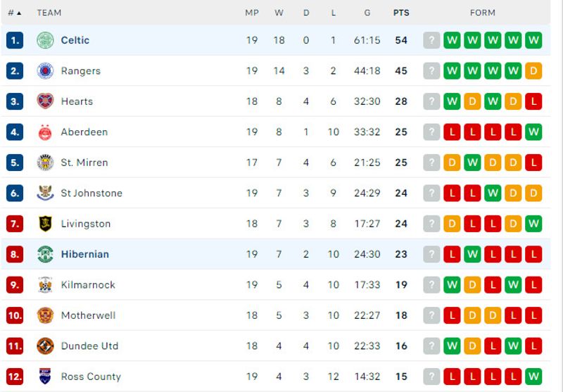Open the Motherwell club crest icon
This screenshot has height=392, width=563.
pyautogui.click(x=45, y=315)
